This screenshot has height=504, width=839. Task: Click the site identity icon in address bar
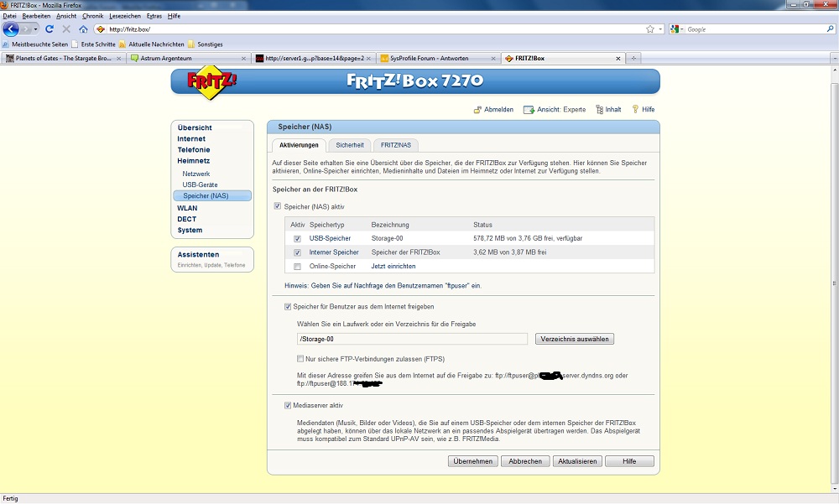100,29
